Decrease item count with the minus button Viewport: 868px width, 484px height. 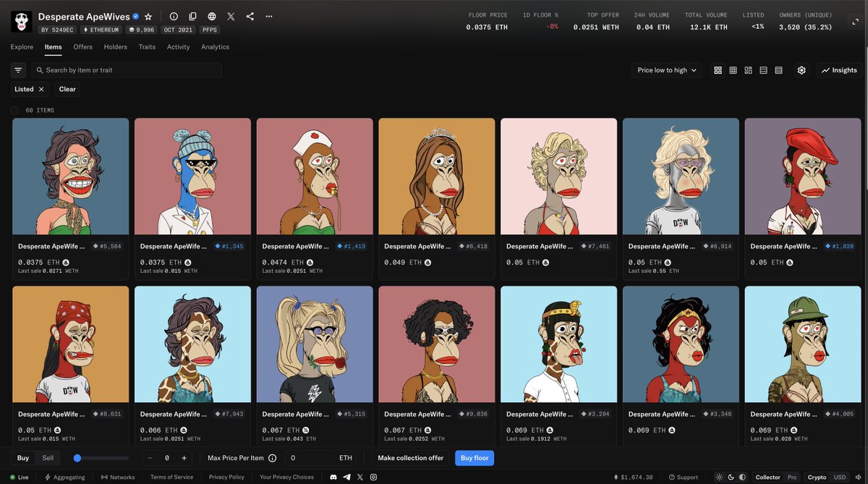point(150,458)
